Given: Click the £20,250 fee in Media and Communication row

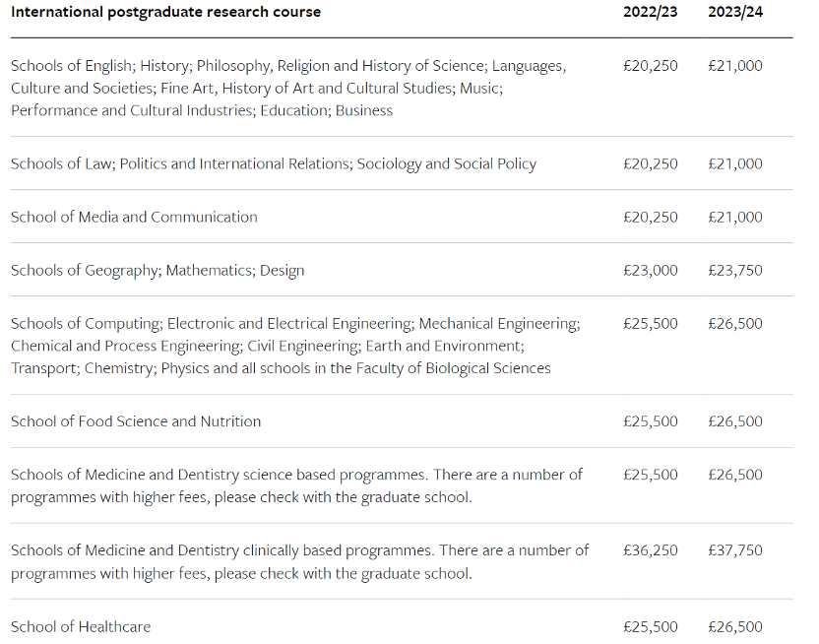Looking at the screenshot, I should point(651,217).
